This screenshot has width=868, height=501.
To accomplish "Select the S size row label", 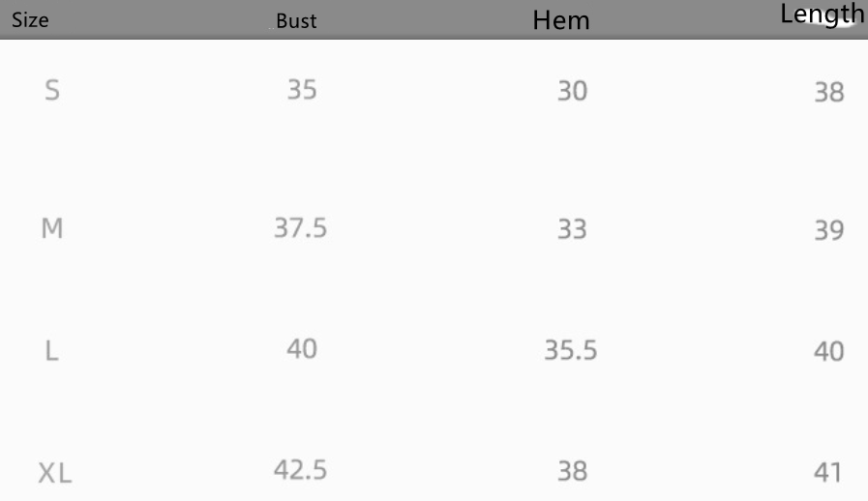I will coord(52,92).
